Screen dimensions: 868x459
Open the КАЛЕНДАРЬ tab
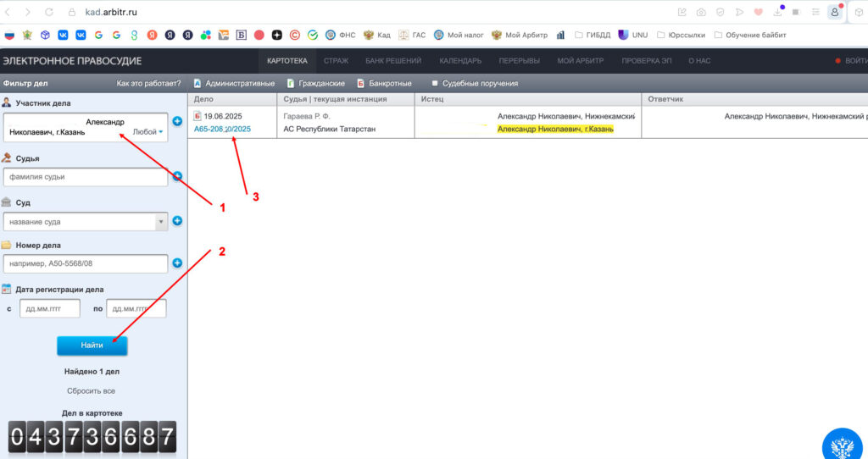[x=460, y=61]
